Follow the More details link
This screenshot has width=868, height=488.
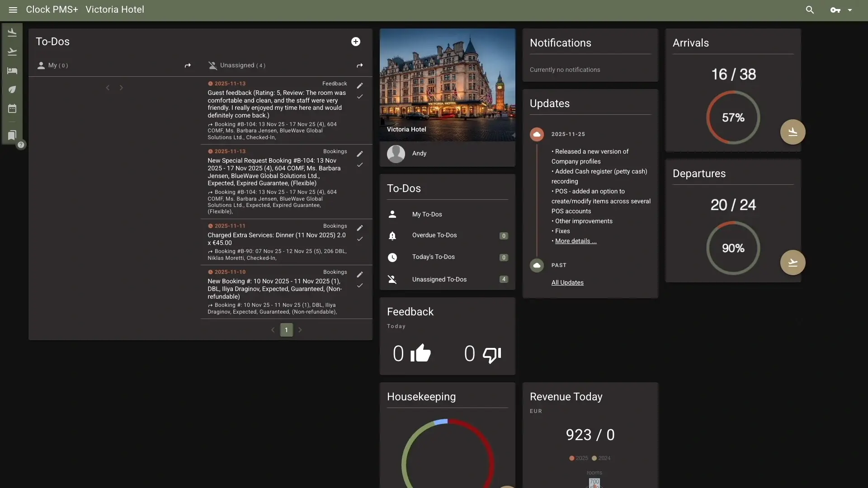pos(576,241)
